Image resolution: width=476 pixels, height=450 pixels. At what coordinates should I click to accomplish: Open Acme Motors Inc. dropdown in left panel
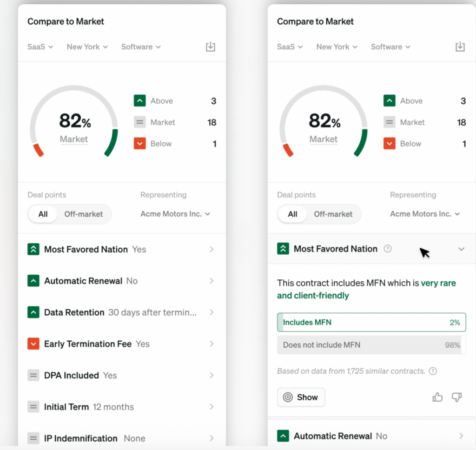coord(175,214)
